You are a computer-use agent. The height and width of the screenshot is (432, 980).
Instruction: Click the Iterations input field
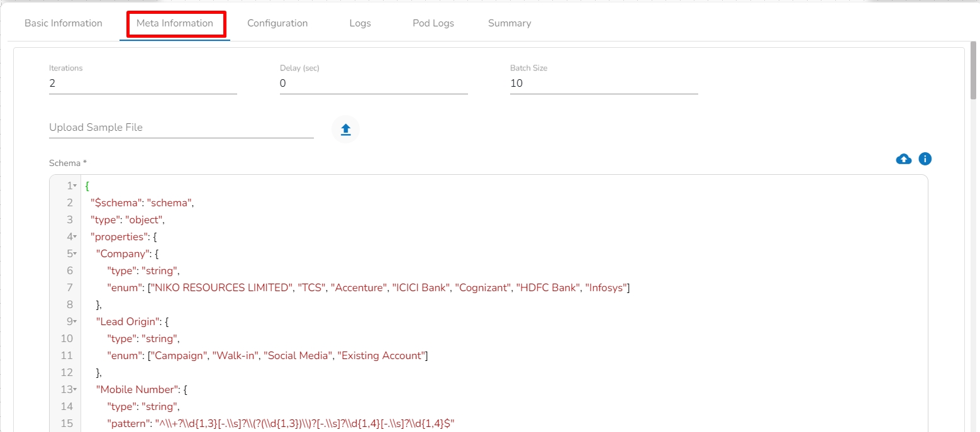(143, 84)
